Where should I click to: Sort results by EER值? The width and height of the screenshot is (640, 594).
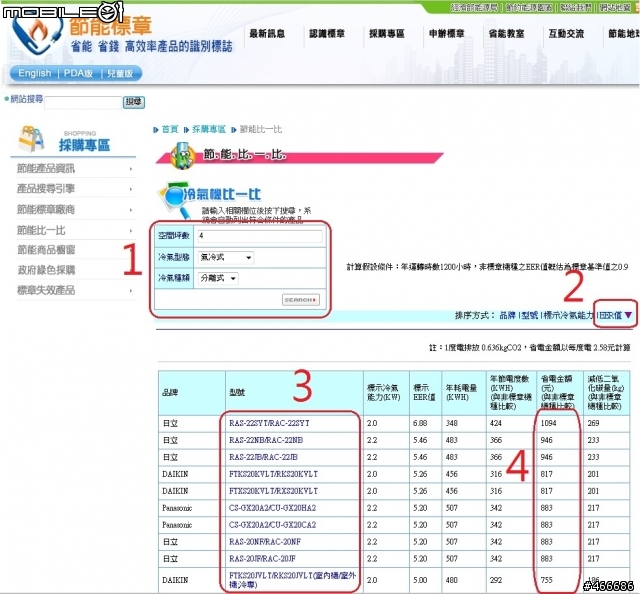(610, 315)
